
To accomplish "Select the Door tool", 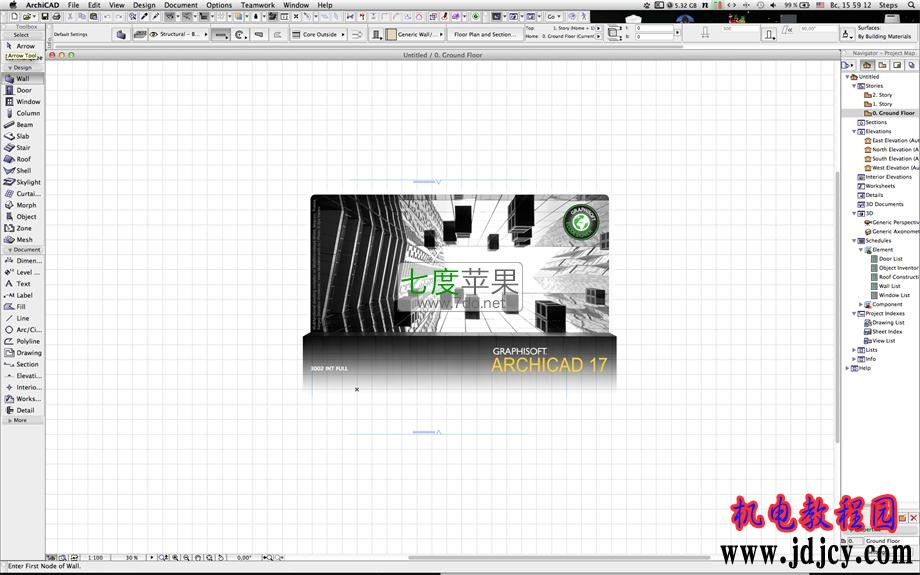I will pyautogui.click(x=21, y=90).
